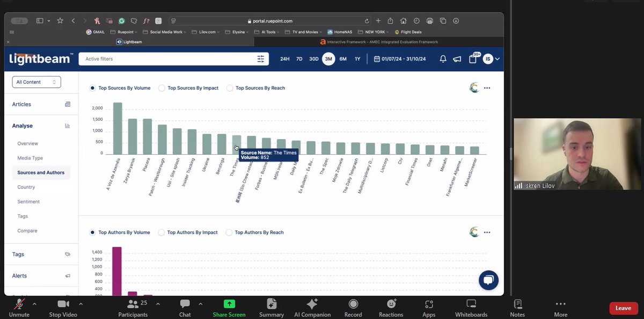This screenshot has width=644, height=319.
Task: Open Zoom Chat panel
Action: pos(185,308)
